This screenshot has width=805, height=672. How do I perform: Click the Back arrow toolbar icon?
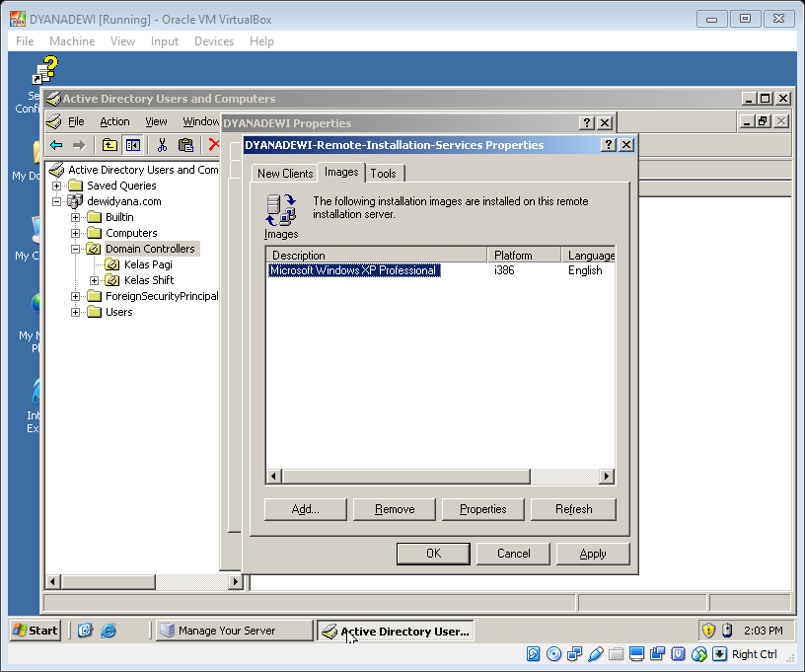(56, 145)
